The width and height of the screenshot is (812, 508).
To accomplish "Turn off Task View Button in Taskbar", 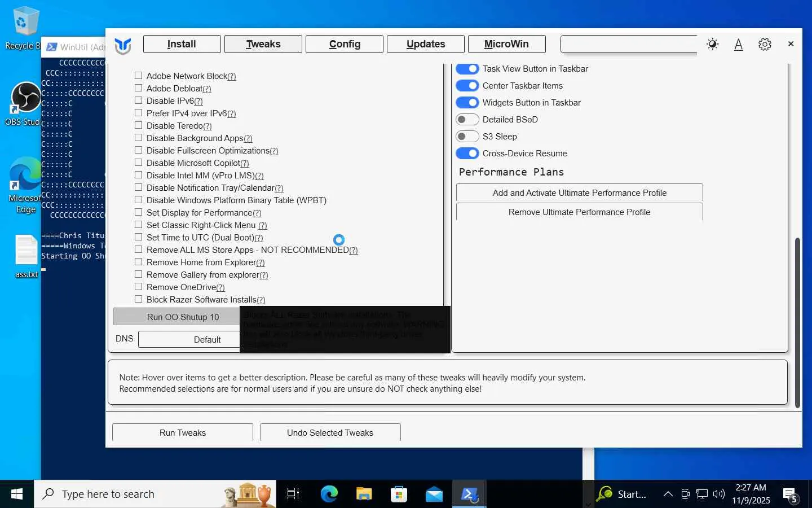I will [x=467, y=68].
